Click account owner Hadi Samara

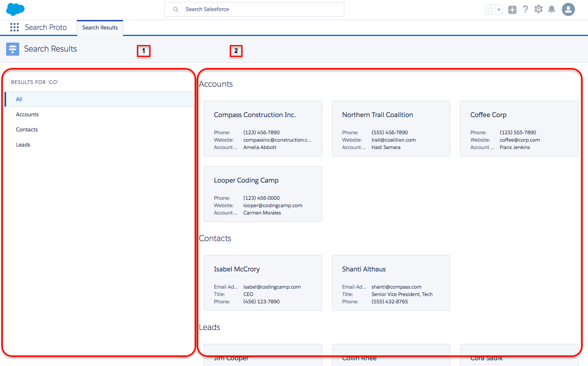[x=386, y=147]
